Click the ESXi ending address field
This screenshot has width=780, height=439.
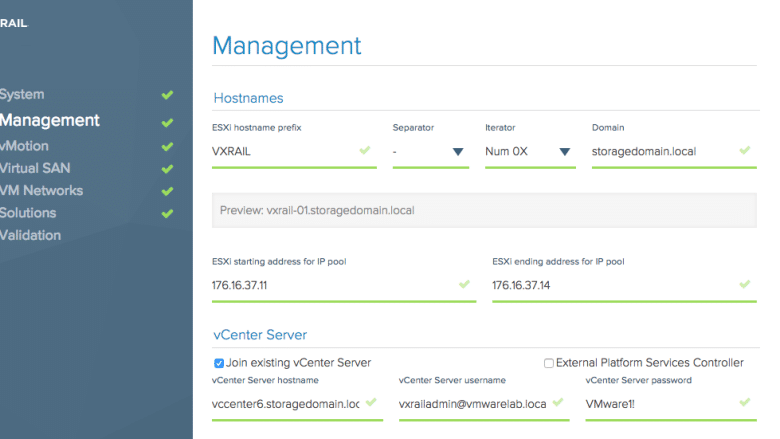(624, 286)
